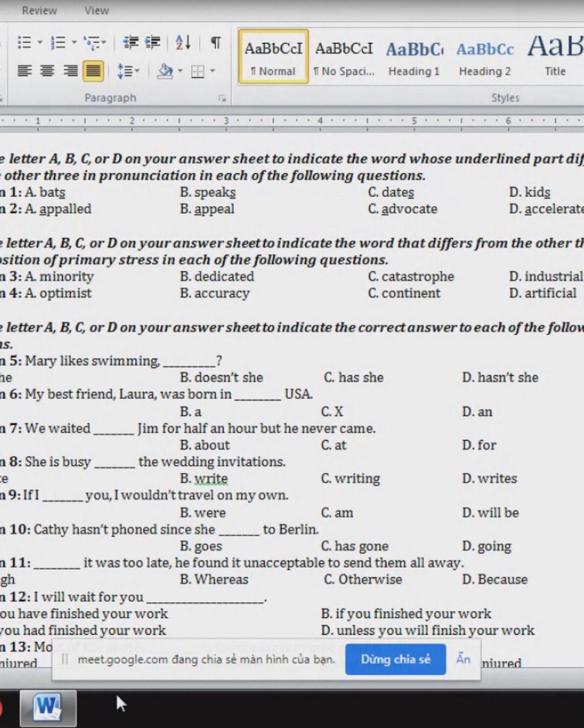Click the Sort A-Z icon
584x728 pixels.
coord(183,42)
